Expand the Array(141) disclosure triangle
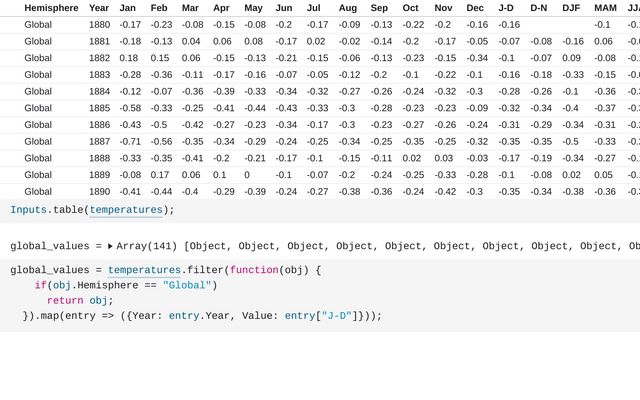Viewport: 640px width, 400px height. (x=110, y=246)
